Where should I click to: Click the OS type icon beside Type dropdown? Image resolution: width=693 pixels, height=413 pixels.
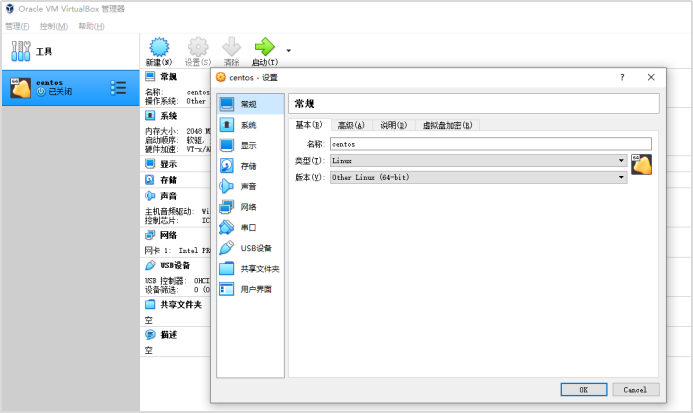[641, 164]
